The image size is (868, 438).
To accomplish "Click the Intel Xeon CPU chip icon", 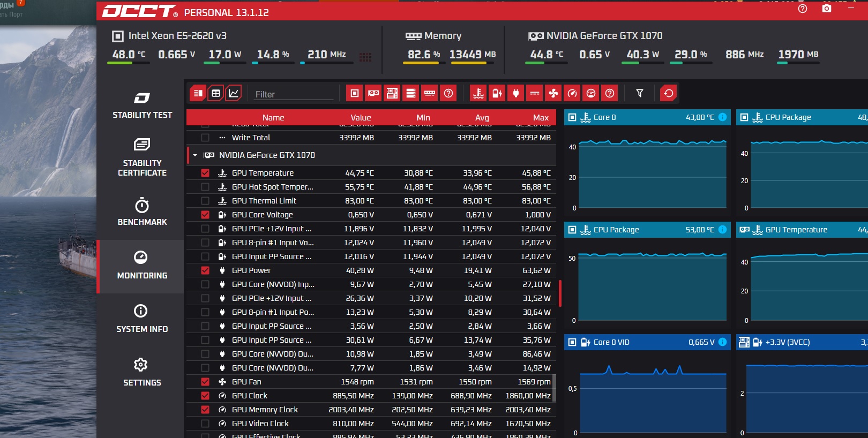I will coord(117,36).
